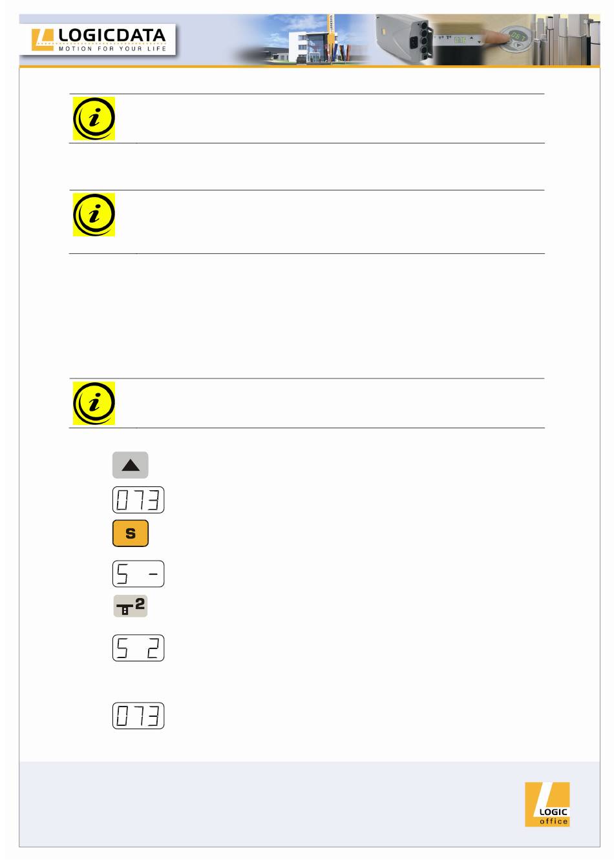Select the bottom 073 display readout
Image resolution: width=614 pixels, height=868 pixels.
pyautogui.click(x=138, y=716)
